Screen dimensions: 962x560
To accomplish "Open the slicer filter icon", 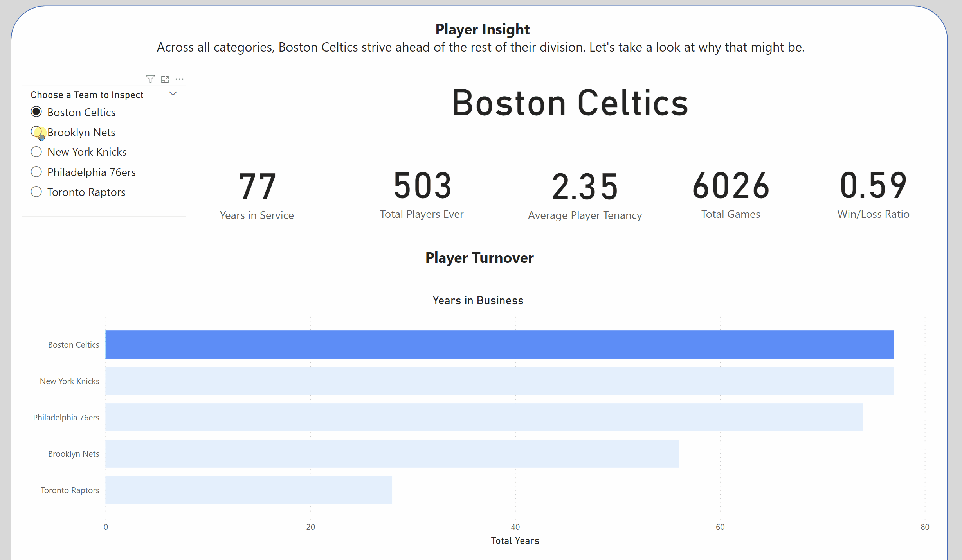I will tap(150, 79).
